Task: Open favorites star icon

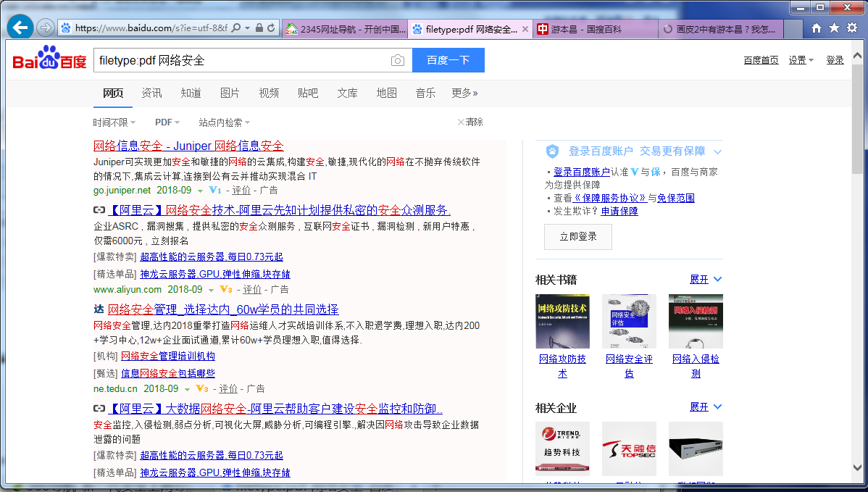Action: coord(834,28)
